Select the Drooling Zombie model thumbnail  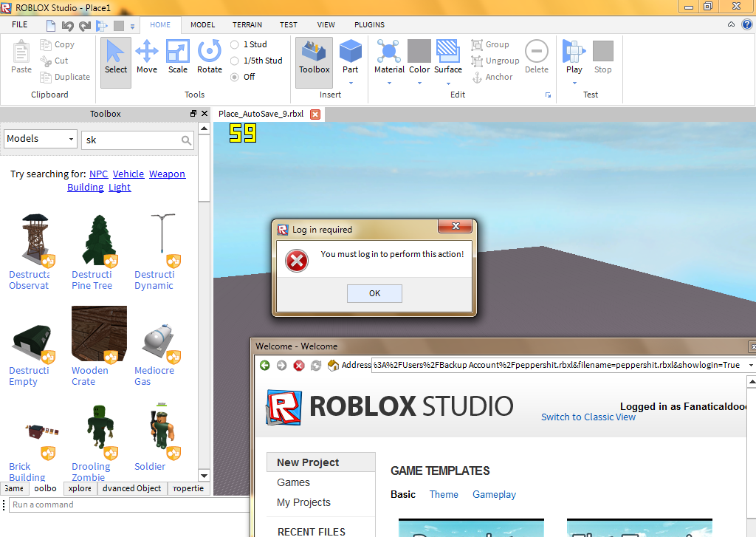click(98, 427)
